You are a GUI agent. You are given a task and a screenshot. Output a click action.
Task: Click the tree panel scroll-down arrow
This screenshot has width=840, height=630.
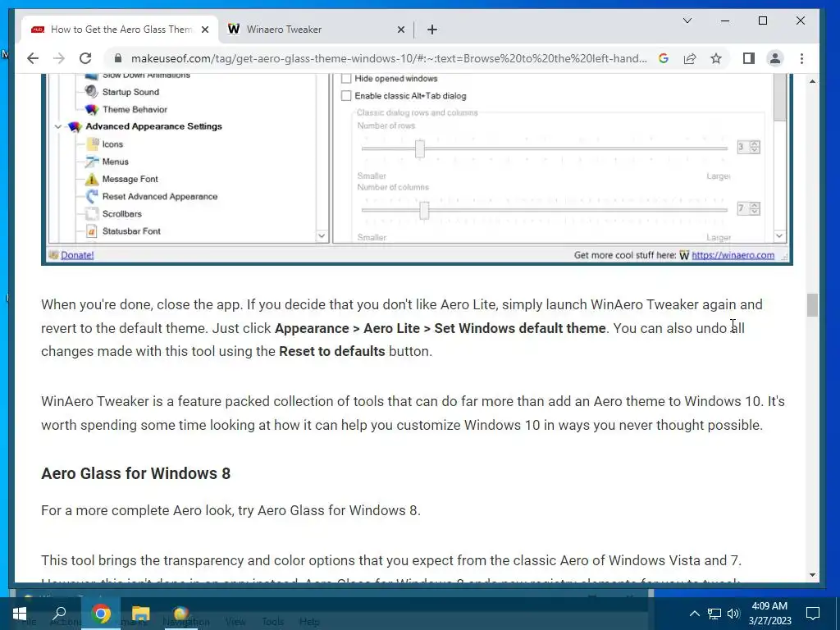(322, 235)
